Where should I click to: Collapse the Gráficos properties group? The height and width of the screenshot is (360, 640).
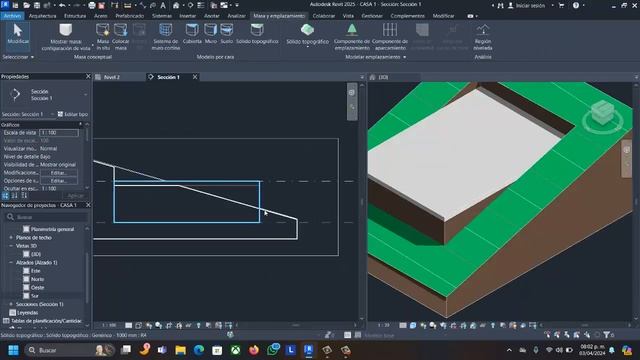(80, 124)
